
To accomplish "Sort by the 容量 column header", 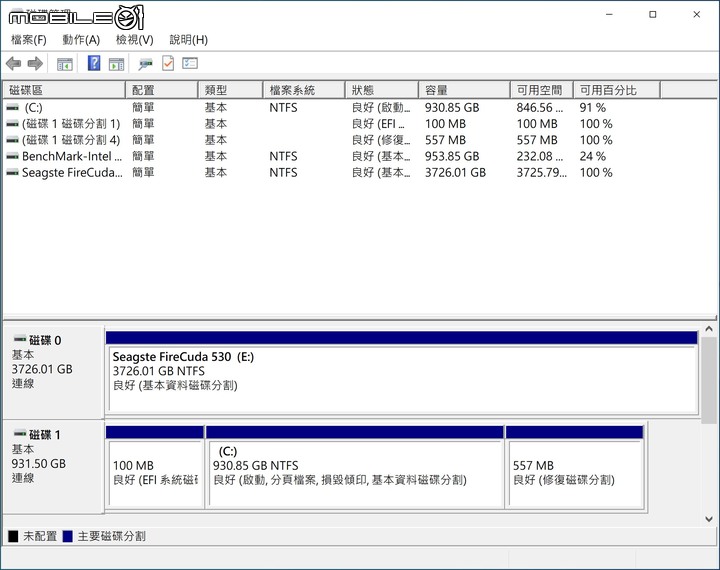I will [x=465, y=90].
